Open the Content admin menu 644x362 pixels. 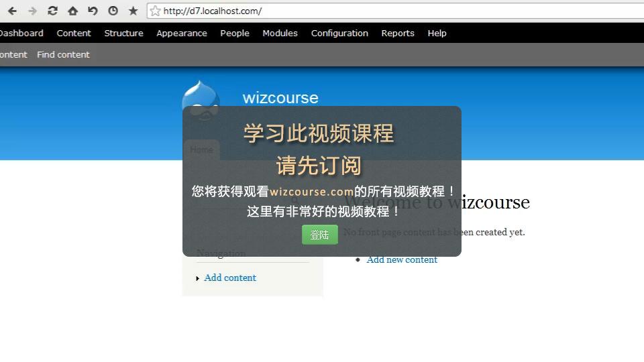[x=74, y=34]
